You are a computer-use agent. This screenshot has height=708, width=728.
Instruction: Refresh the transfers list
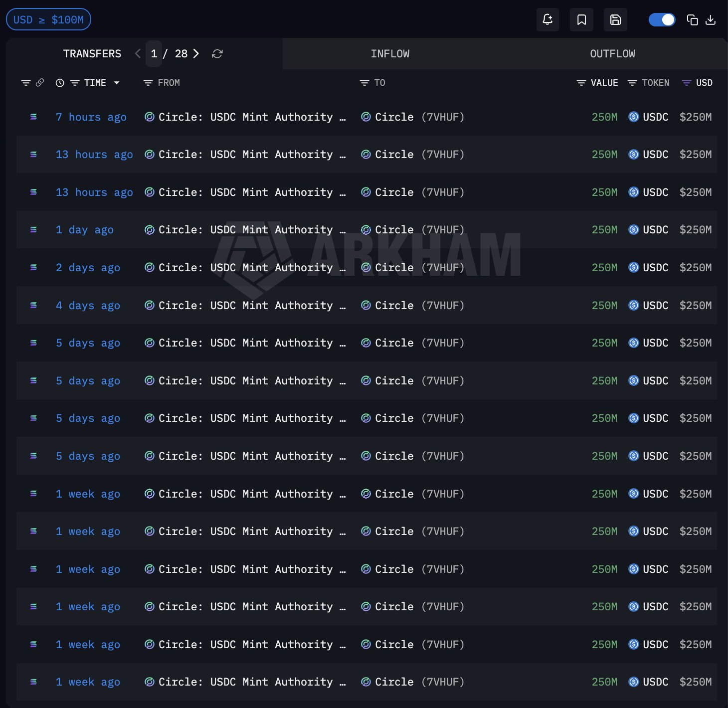(217, 54)
